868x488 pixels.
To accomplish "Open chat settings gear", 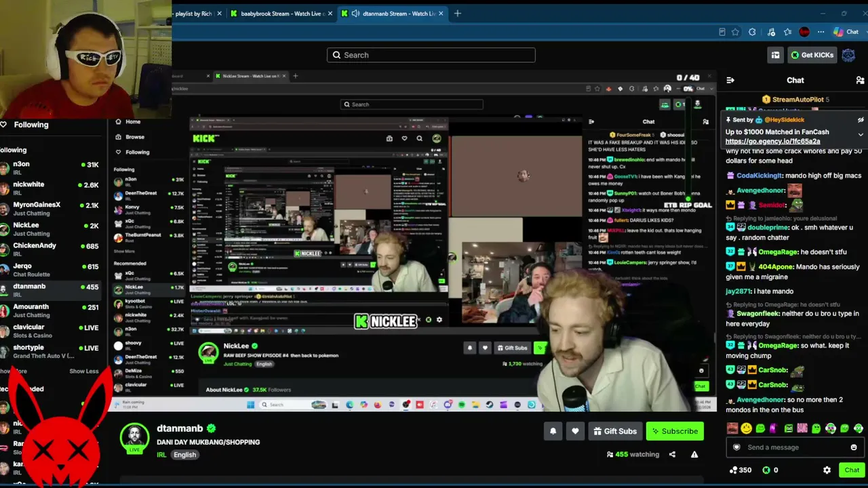I will pos(827,470).
